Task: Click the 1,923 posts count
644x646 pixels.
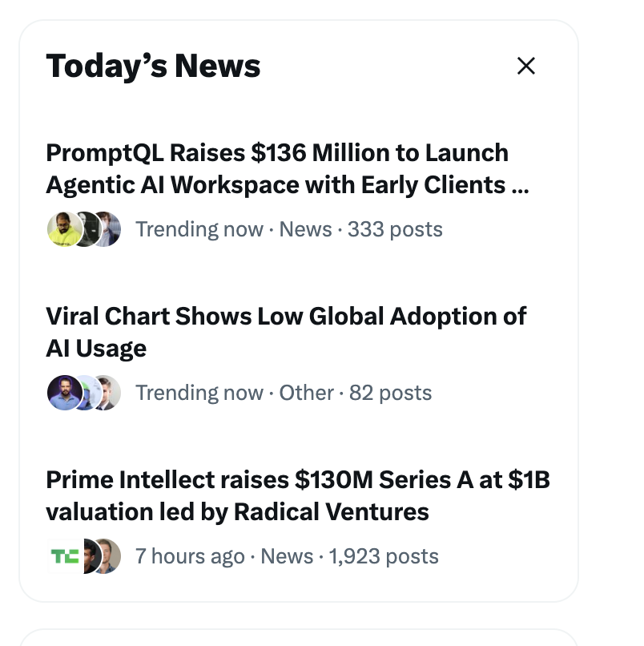Action: point(384,556)
